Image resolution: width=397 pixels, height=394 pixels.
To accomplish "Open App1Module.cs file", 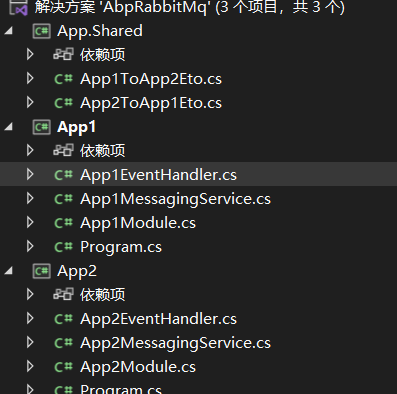I will click(138, 223).
